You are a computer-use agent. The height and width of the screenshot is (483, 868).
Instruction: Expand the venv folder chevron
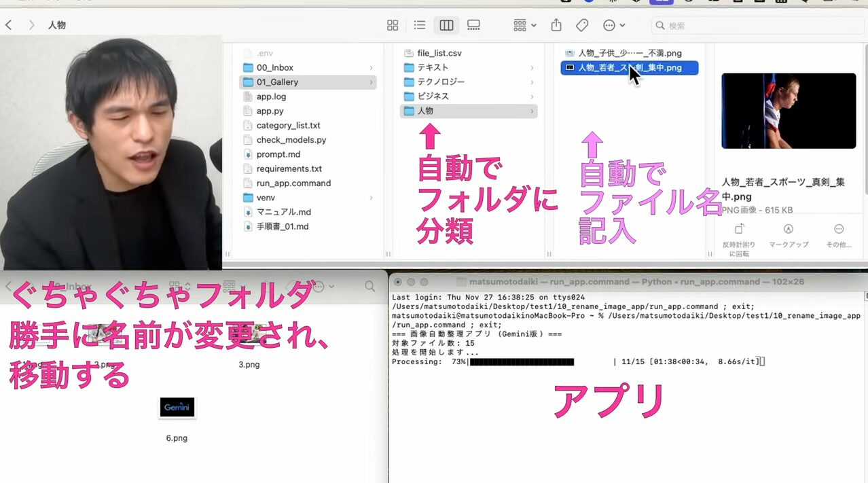371,198
